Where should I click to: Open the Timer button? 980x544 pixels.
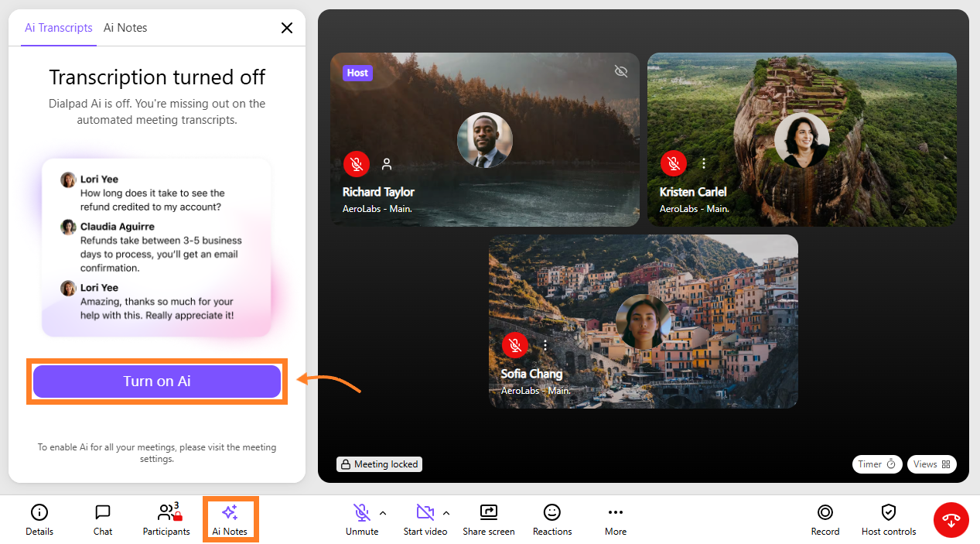pos(877,464)
